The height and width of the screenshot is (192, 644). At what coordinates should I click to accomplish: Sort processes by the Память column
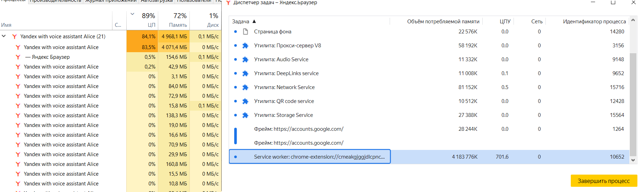click(x=174, y=20)
